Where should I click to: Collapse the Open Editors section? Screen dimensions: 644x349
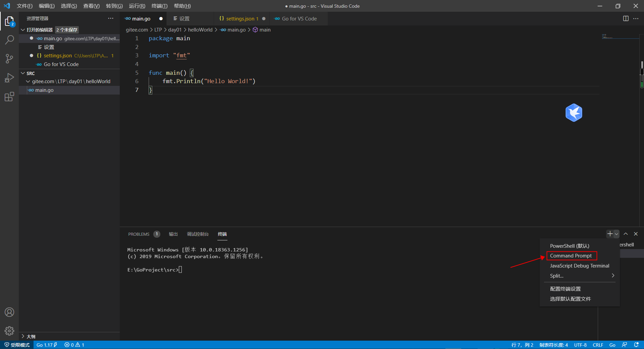(x=23, y=30)
